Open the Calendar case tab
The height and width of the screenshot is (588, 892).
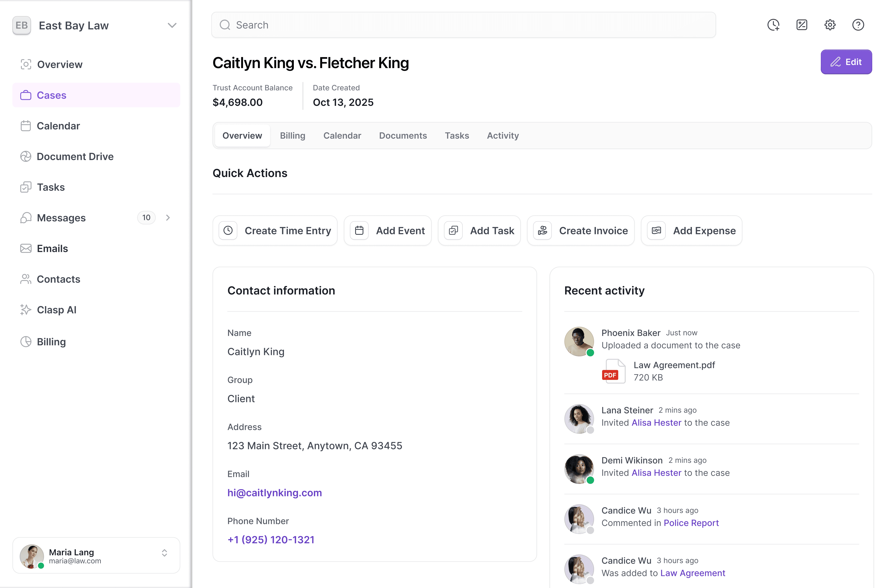point(342,136)
